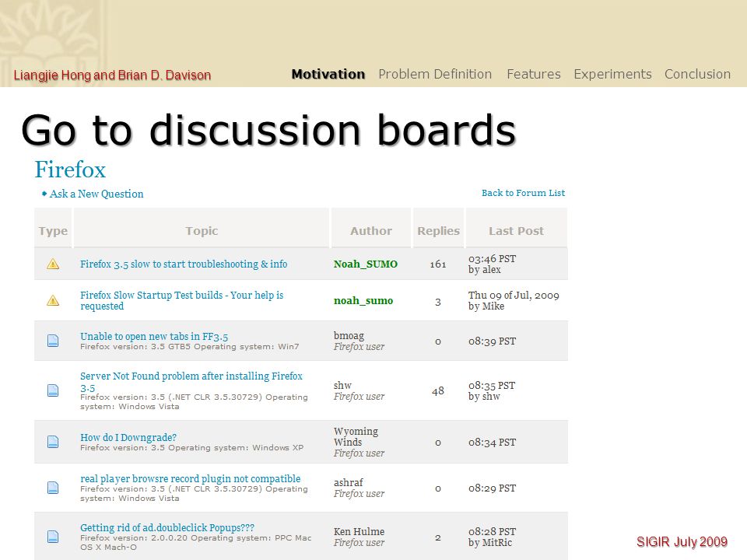Click author Noah_SUMO in uppercase
The width and height of the screenshot is (747, 560).
tap(366, 264)
